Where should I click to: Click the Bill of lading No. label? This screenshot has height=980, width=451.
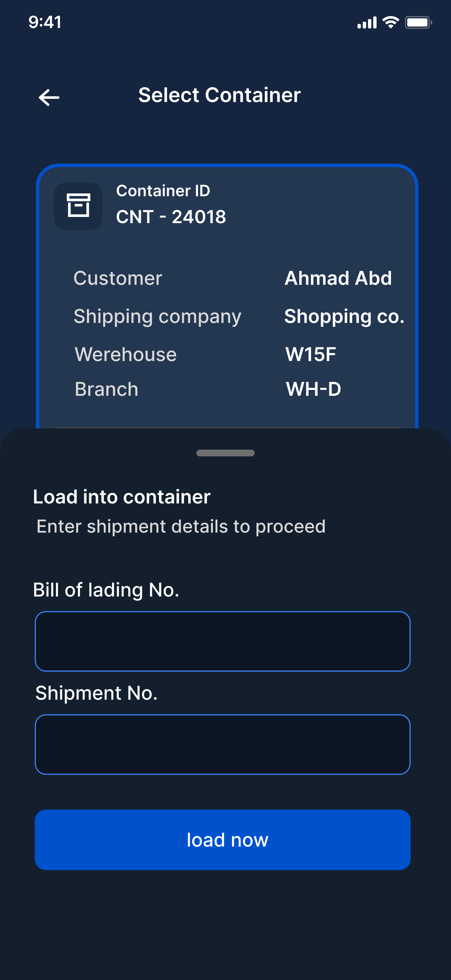[106, 590]
